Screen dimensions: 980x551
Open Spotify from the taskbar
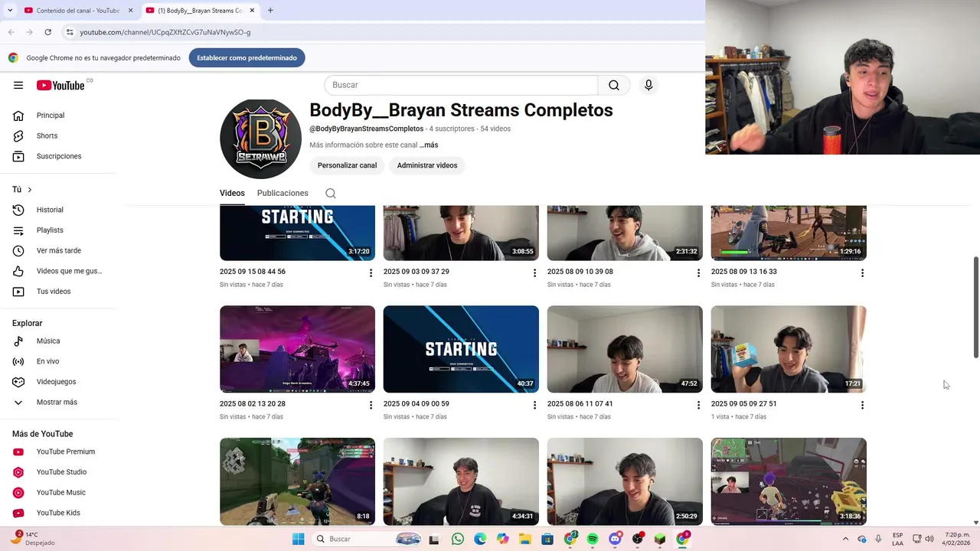coord(593,539)
